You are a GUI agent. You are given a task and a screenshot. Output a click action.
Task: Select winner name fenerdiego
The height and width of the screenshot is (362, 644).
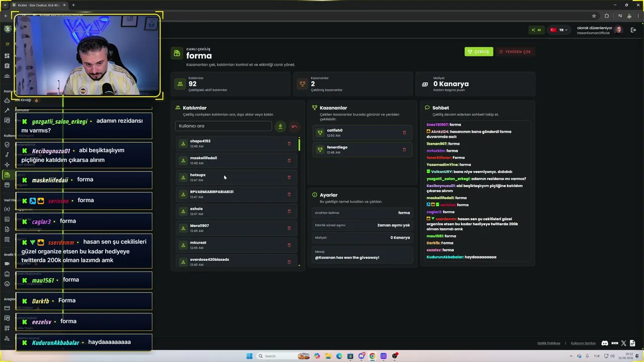[x=337, y=147]
